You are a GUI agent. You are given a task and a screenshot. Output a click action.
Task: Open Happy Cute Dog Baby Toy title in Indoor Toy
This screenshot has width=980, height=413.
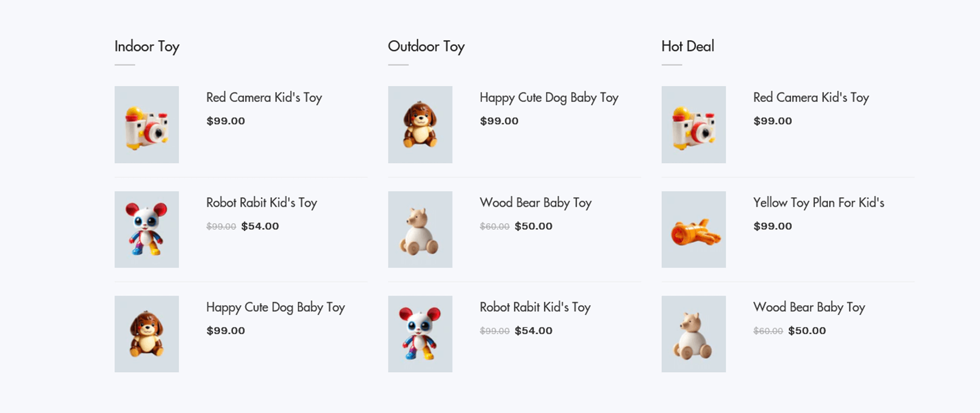tap(276, 307)
